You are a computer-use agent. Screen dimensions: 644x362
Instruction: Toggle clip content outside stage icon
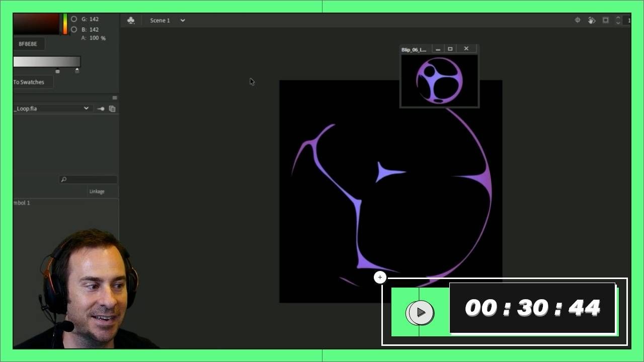coord(606,20)
